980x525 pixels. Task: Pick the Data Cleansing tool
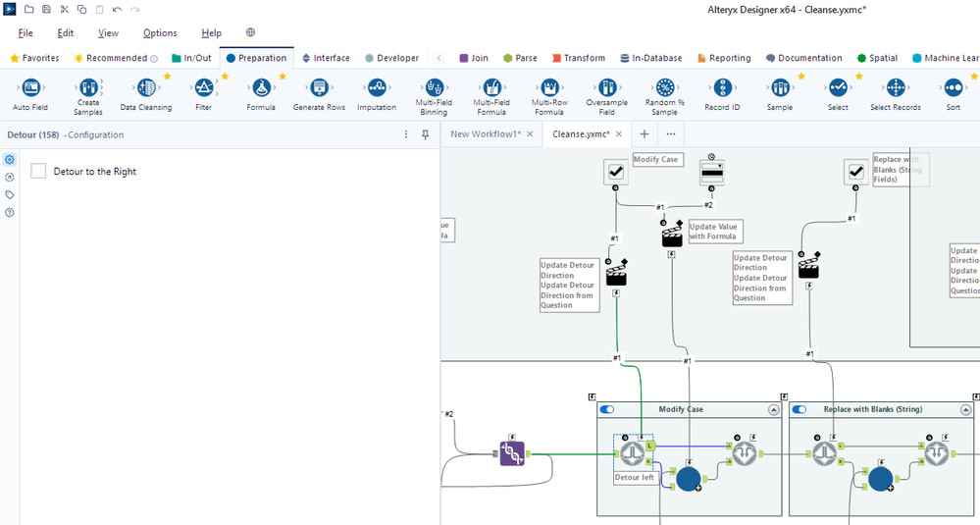click(x=145, y=87)
